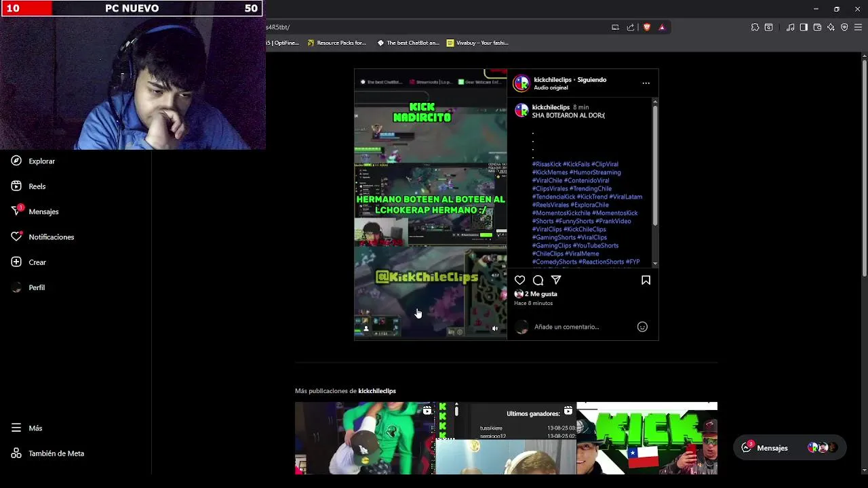Open Explorar in the Instagram sidebar
Image resolution: width=868 pixels, height=488 pixels.
coord(33,161)
